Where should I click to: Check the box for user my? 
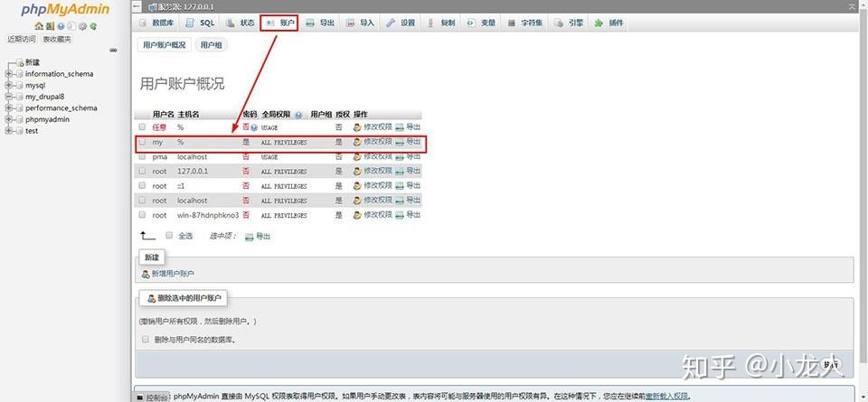point(142,142)
